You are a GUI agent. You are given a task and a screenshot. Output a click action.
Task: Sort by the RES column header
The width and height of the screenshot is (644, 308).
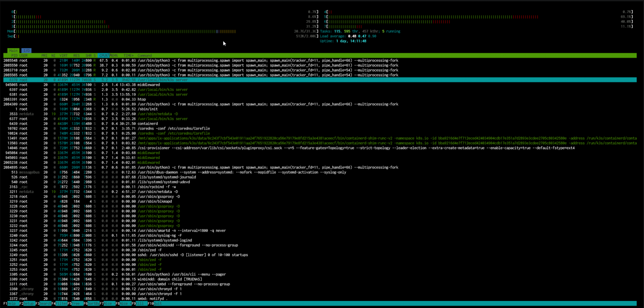point(76,56)
